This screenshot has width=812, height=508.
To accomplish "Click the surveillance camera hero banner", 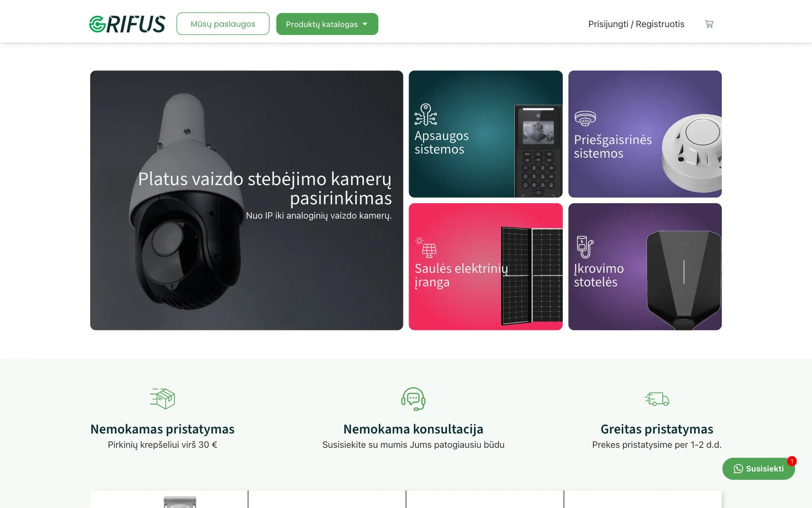I will (246, 200).
